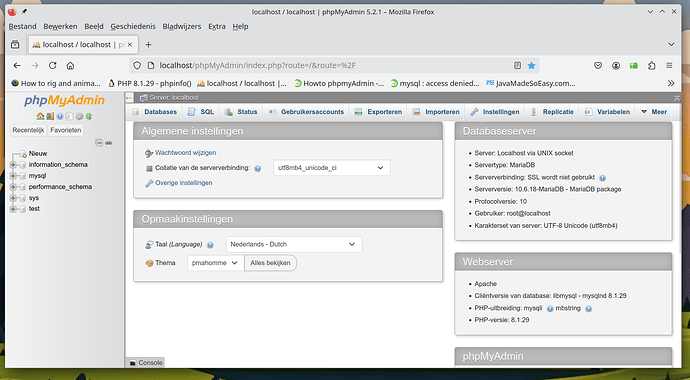The width and height of the screenshot is (690, 380).
Task: Click Firefox home button
Action: coord(70,66)
